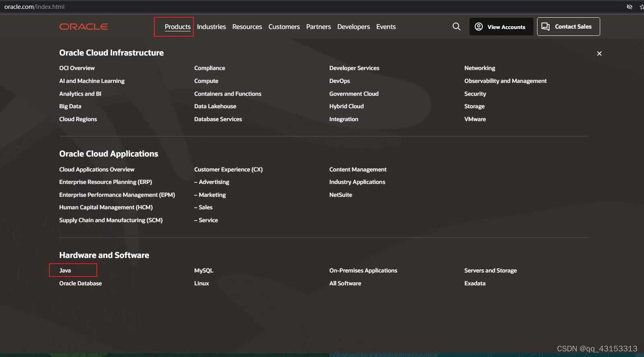Open the OCI Overview link
Screen dimensions: 644x357
coord(77,68)
